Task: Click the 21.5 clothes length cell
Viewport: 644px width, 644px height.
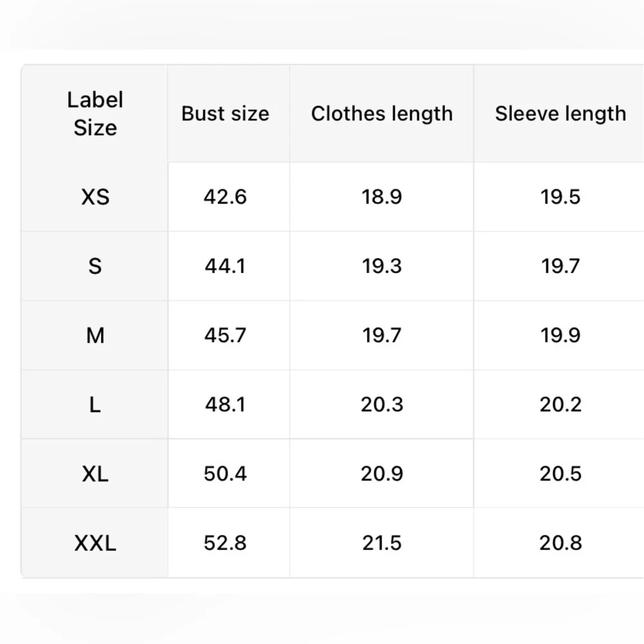Action: coord(381,543)
